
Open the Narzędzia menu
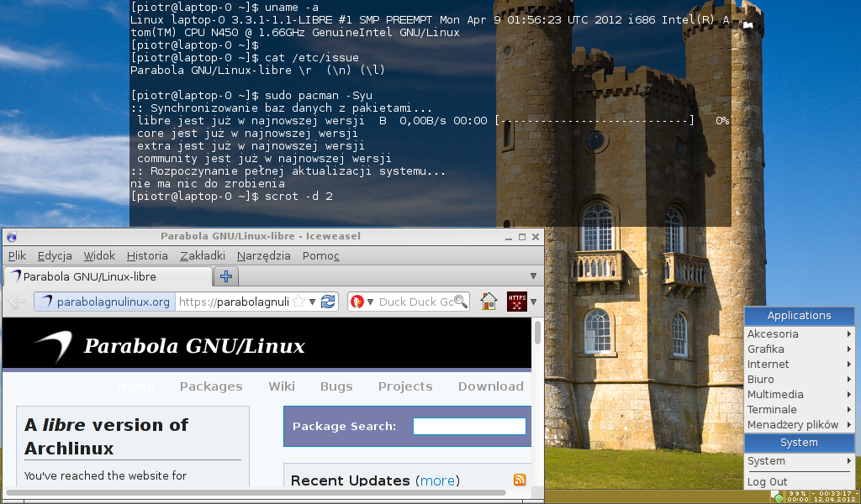point(263,255)
